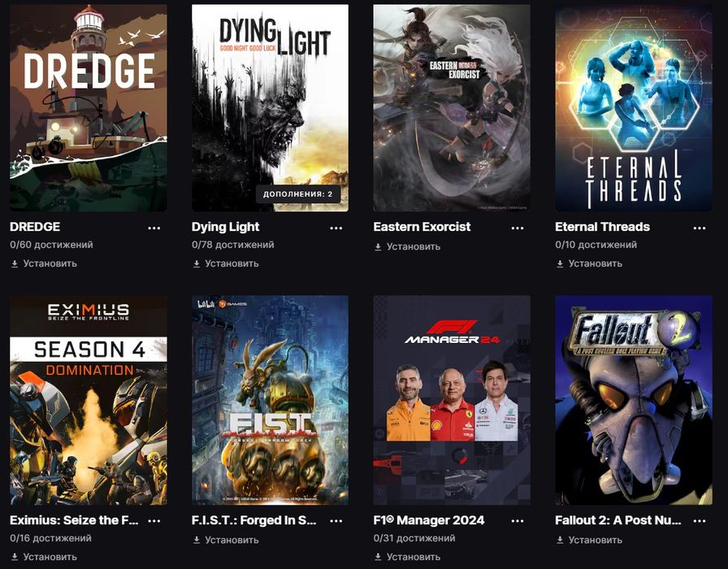Click Установить under Eternal Threads
The image size is (728, 569).
[x=589, y=263]
